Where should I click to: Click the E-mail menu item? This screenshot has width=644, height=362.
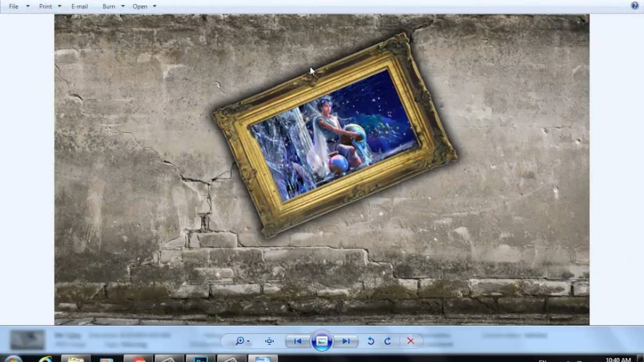(x=79, y=7)
